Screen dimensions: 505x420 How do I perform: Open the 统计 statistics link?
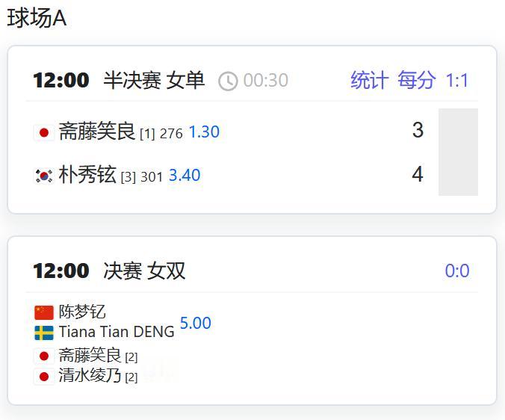click(370, 81)
